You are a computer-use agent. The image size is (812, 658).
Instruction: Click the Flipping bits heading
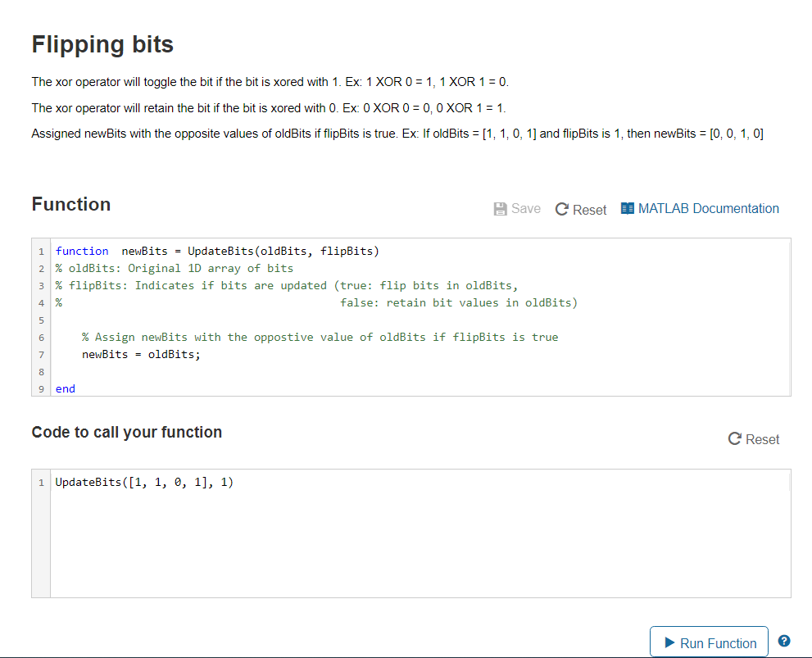tap(102, 45)
